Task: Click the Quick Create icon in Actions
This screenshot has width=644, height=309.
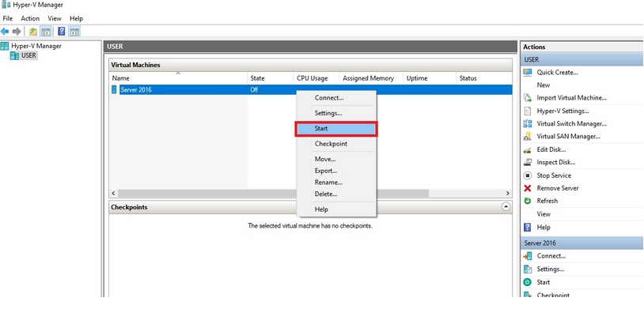Action: point(528,72)
